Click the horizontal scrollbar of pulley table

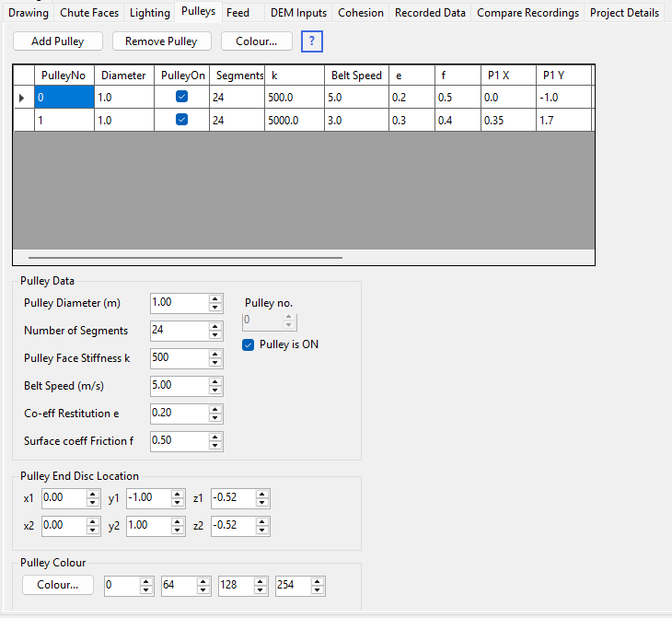click(x=185, y=258)
